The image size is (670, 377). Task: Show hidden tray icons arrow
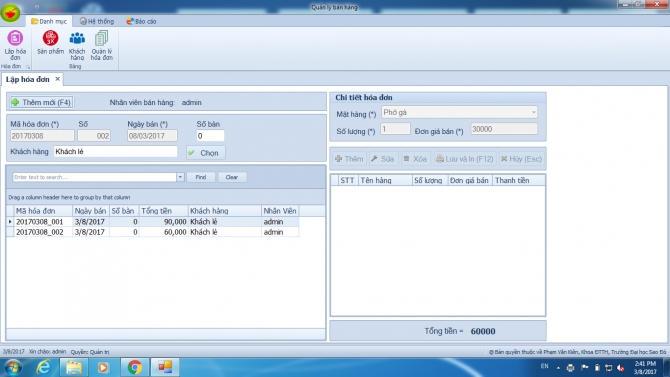[558, 368]
